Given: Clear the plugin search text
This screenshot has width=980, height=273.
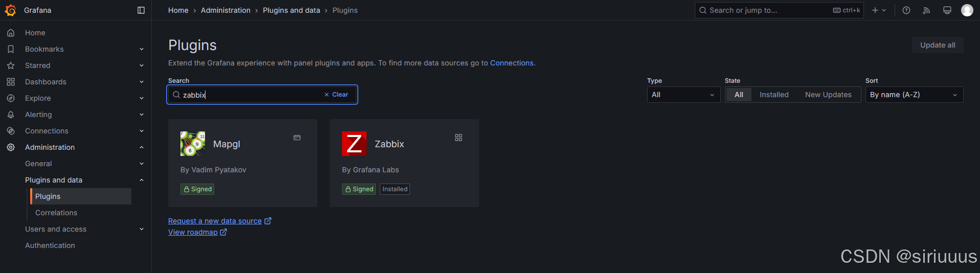Looking at the screenshot, I should tap(336, 95).
